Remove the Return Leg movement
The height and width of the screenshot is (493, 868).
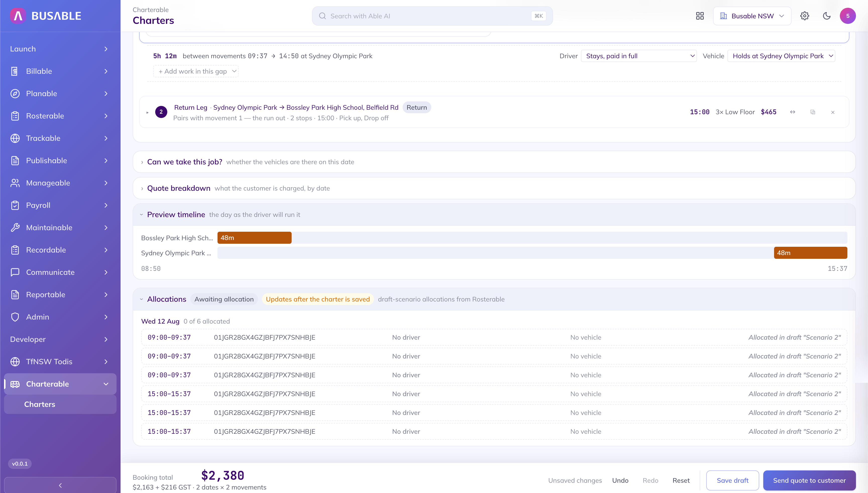833,112
